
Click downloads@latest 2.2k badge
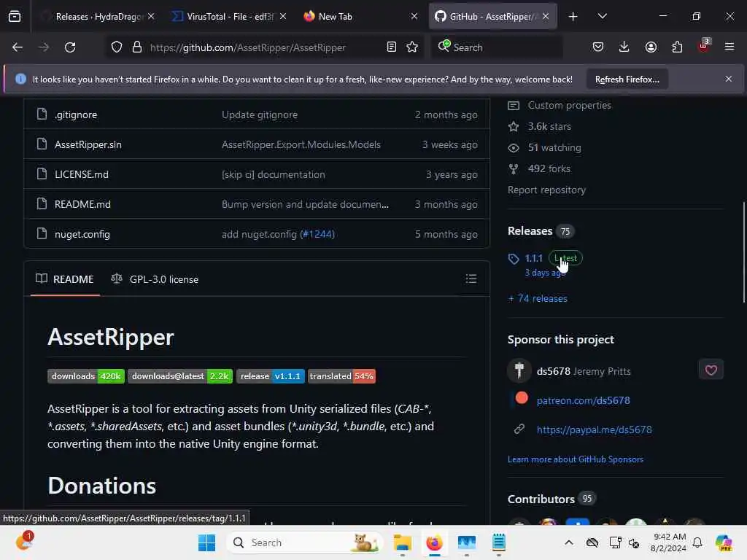(180, 376)
